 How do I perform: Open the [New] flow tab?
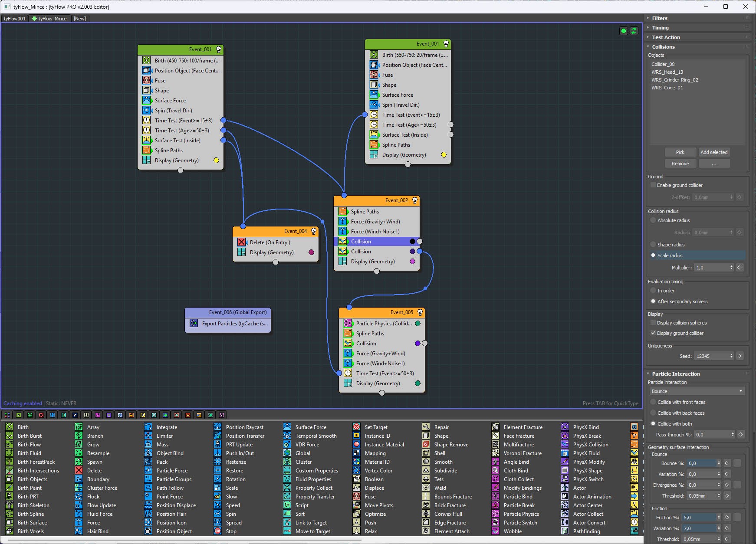pyautogui.click(x=79, y=19)
